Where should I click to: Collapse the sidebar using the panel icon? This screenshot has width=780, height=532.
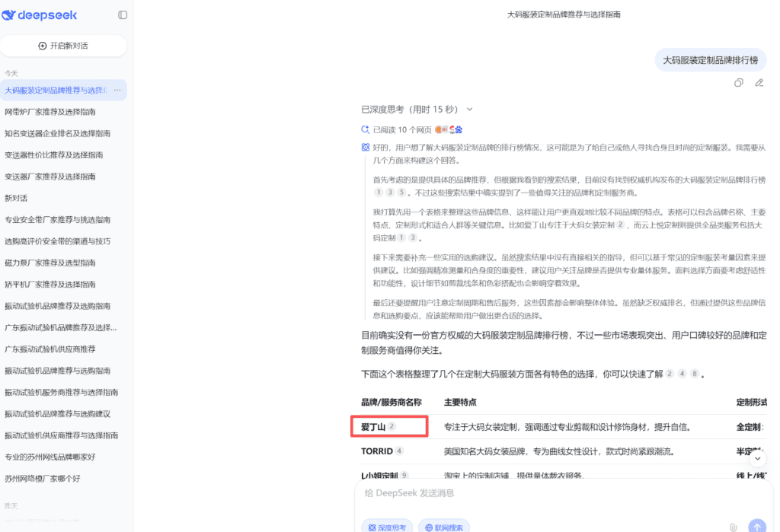tap(123, 14)
